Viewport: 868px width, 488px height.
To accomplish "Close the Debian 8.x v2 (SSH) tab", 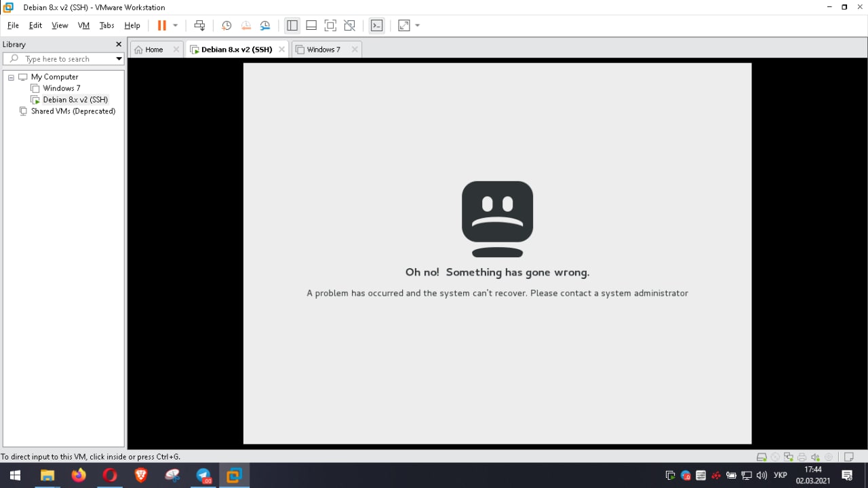I will pos(282,50).
